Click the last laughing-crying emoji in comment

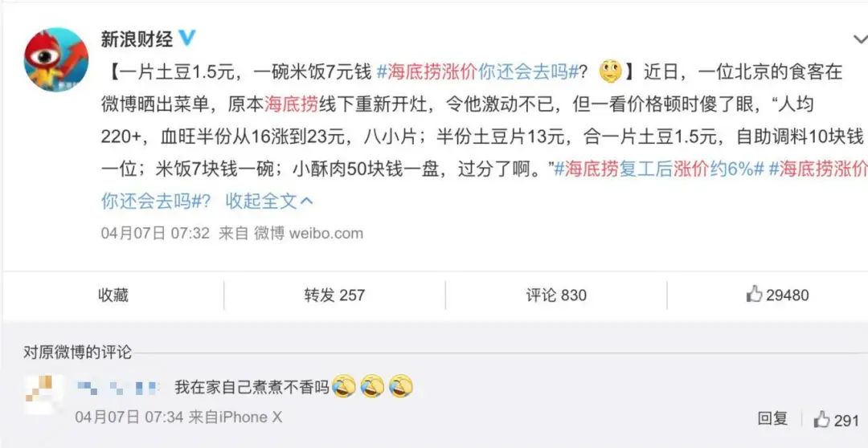(401, 386)
